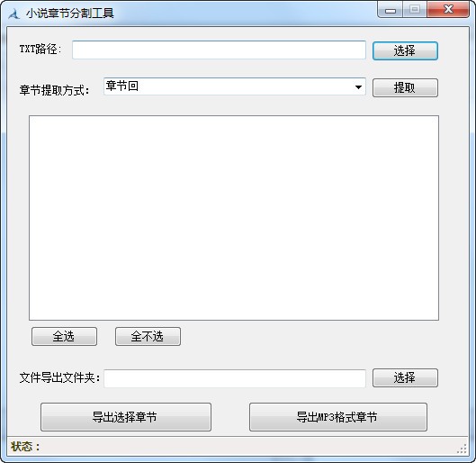Viewport: 476px width, 463px height.
Task: Click inside the empty chapter list box
Action: [234, 217]
